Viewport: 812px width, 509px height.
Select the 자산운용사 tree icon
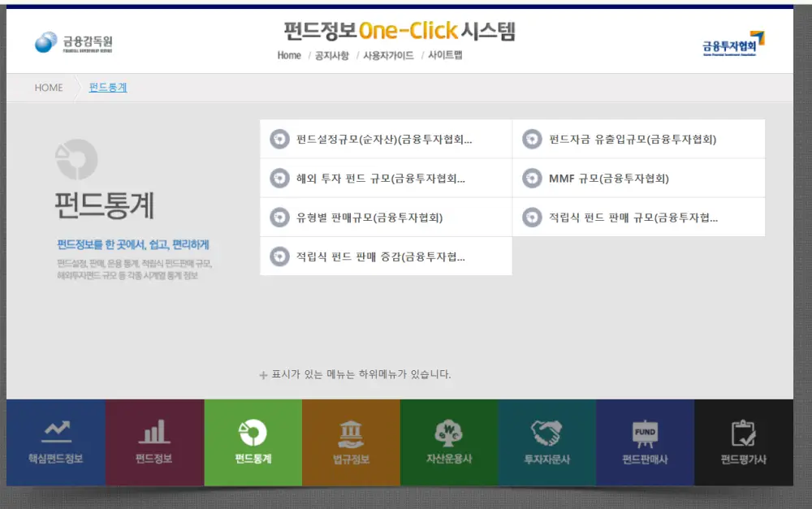pos(448,432)
